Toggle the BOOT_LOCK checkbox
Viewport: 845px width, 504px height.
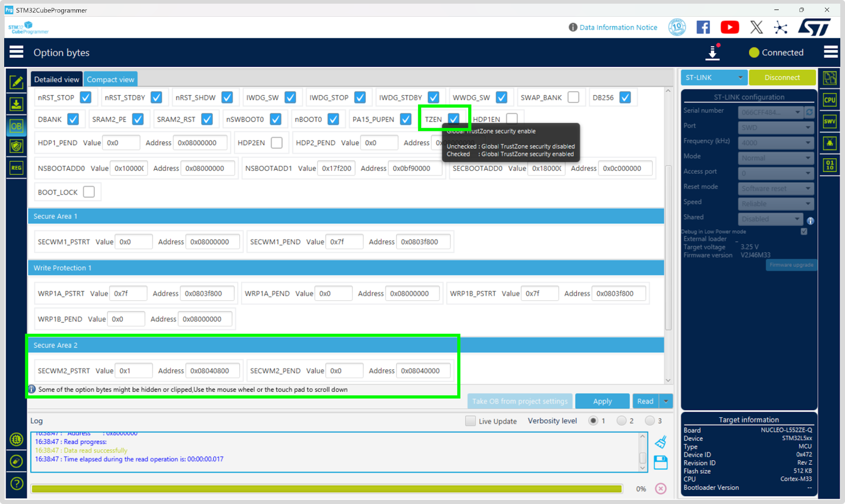tap(89, 192)
